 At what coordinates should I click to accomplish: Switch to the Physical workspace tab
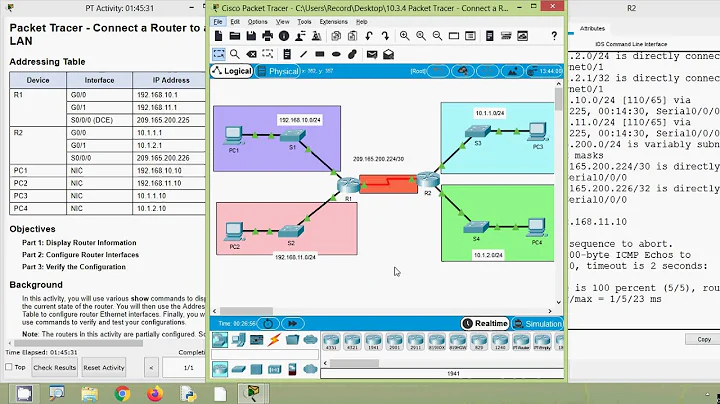tap(278, 71)
